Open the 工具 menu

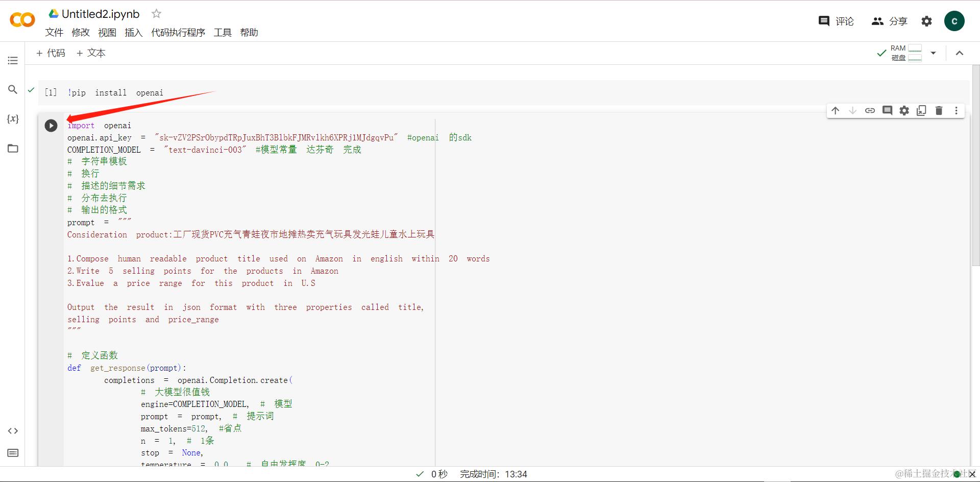(223, 33)
